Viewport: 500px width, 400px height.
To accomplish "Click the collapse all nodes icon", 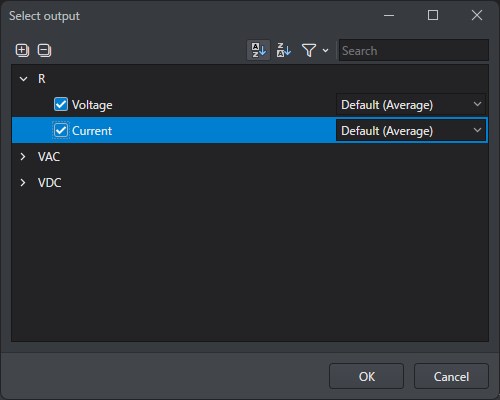I will point(44,50).
